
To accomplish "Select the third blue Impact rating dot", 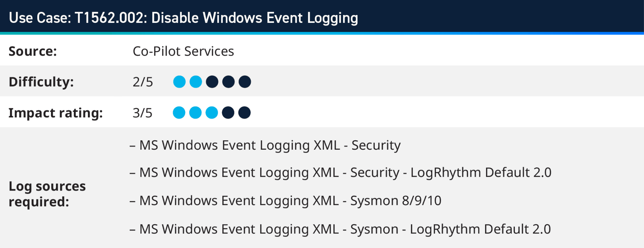I will [x=212, y=113].
